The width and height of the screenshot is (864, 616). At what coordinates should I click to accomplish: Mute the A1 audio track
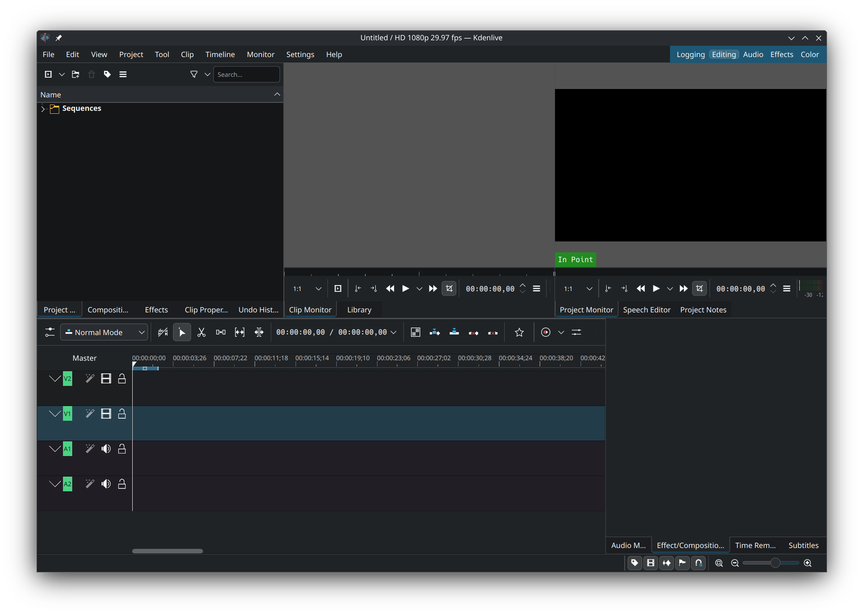[x=106, y=449]
